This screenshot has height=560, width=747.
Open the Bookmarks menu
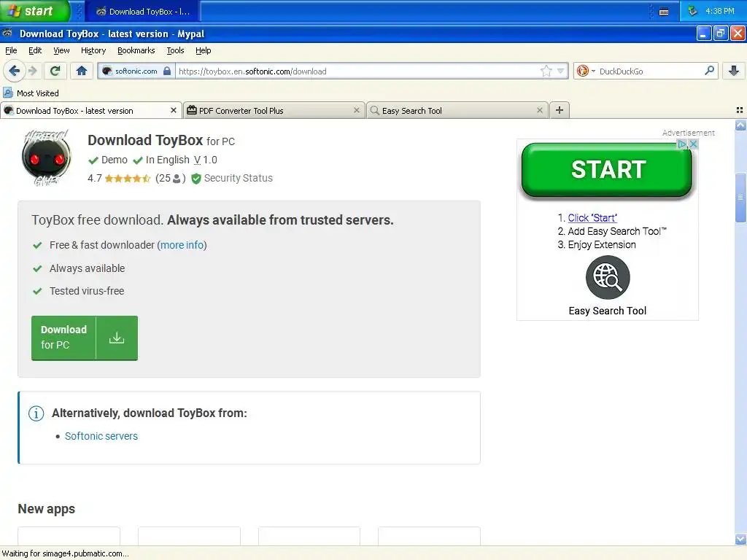click(136, 50)
